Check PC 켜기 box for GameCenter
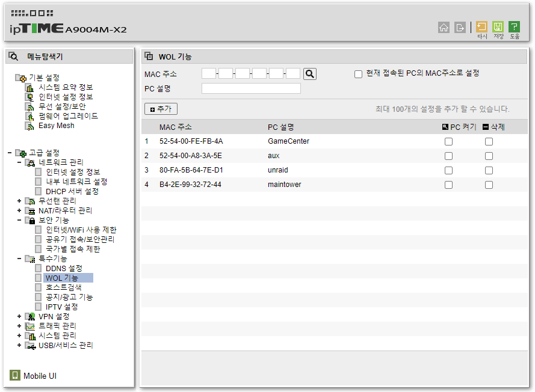 pos(449,141)
